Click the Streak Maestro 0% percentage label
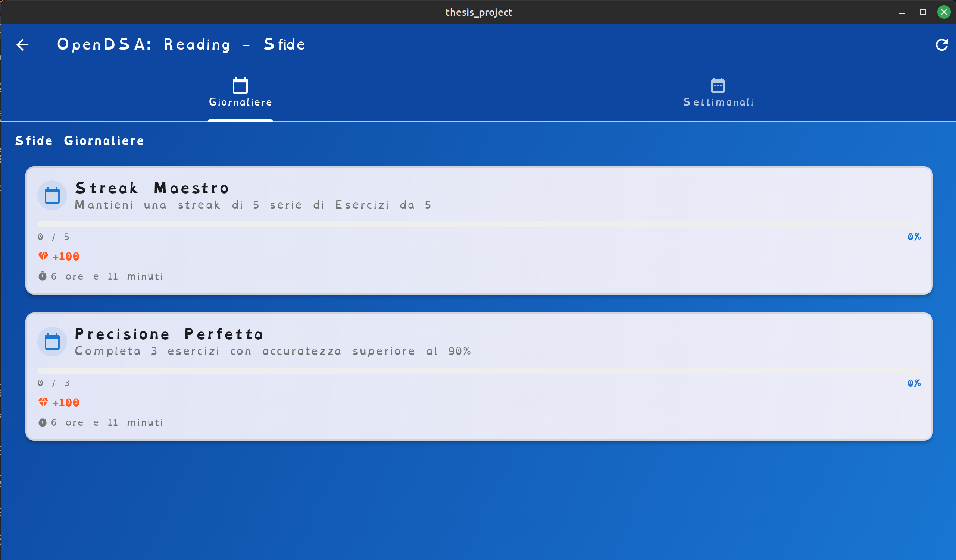Screen dimensions: 956x560 coord(913,237)
